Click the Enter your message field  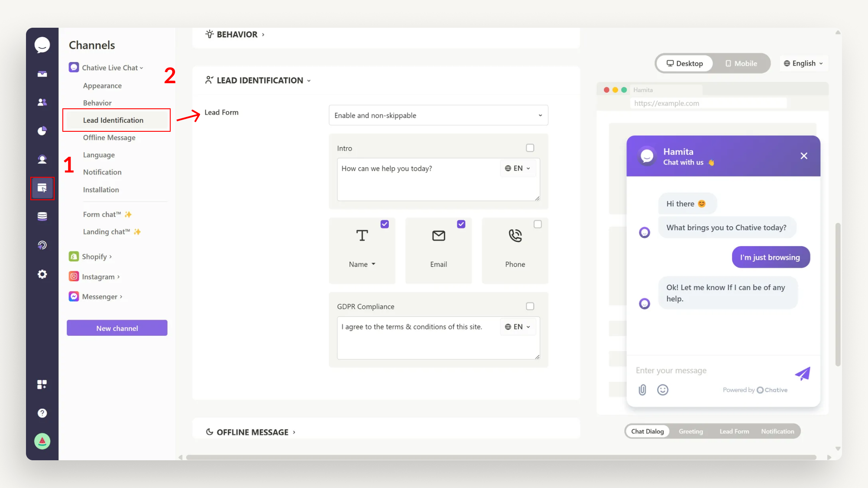(693, 371)
